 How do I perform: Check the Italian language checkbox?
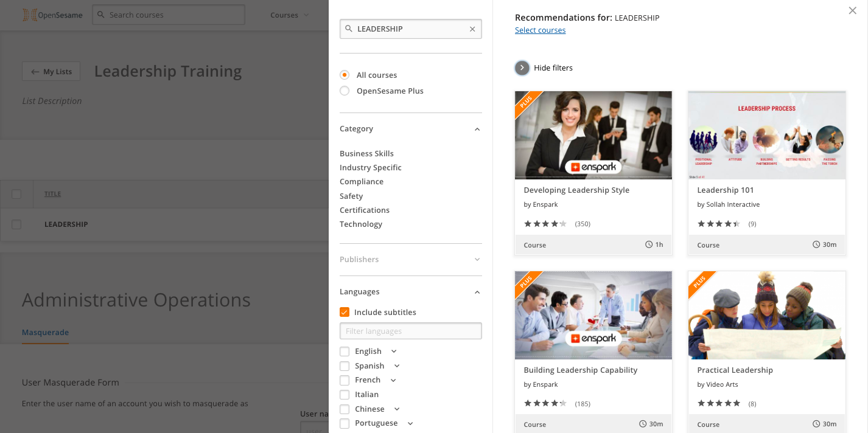(345, 395)
